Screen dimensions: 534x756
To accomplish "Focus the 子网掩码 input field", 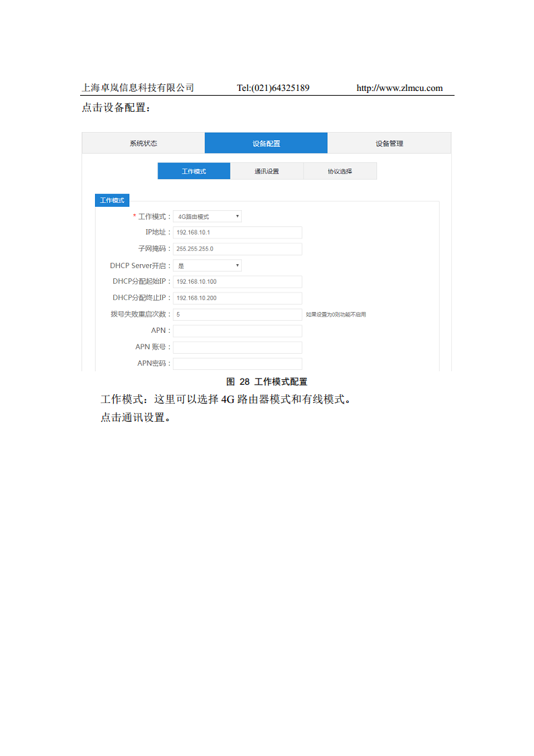I will (237, 249).
